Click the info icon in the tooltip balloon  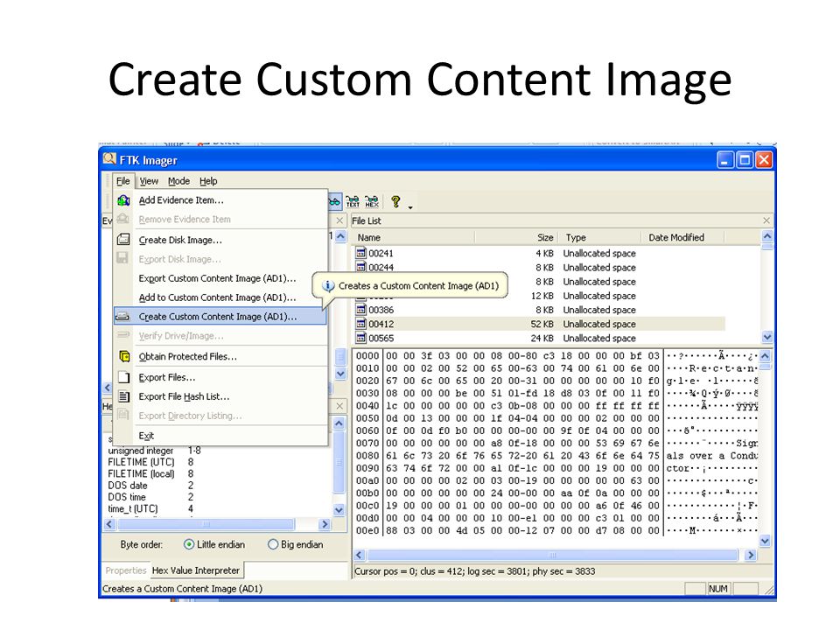(328, 286)
